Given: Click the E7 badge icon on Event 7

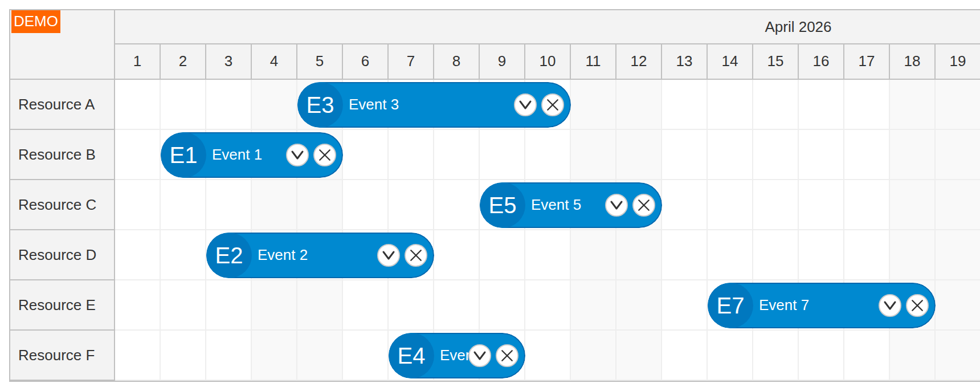Looking at the screenshot, I should click(x=731, y=306).
